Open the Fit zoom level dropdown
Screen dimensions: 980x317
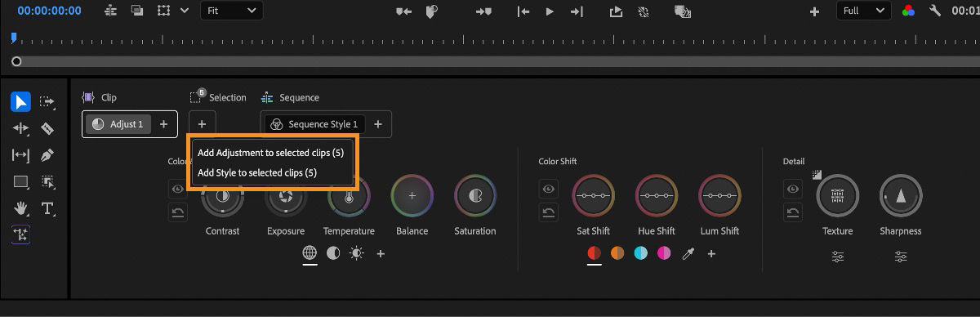(x=232, y=11)
